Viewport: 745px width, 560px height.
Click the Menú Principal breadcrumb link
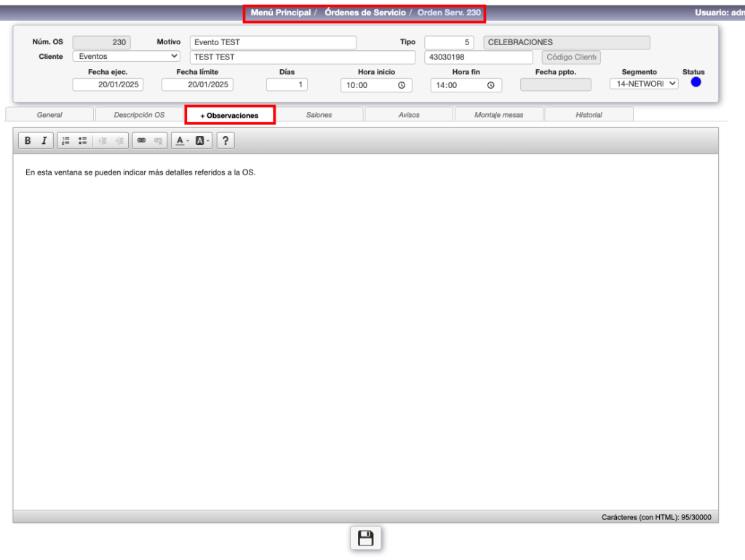point(280,13)
